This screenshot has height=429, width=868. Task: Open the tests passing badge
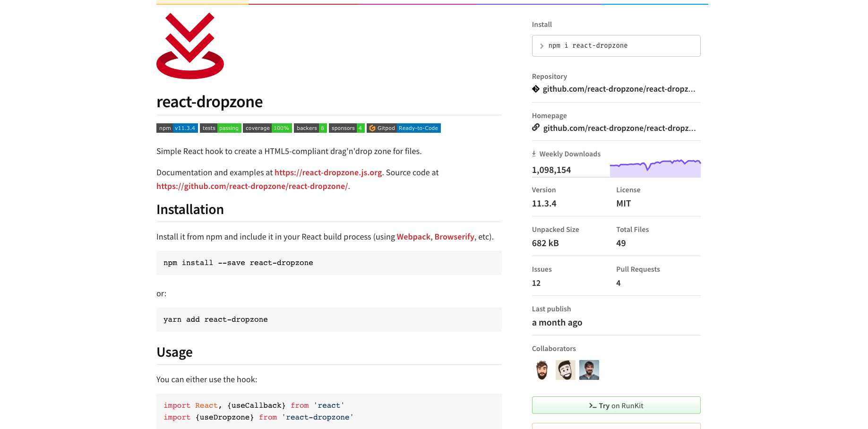pyautogui.click(x=221, y=128)
